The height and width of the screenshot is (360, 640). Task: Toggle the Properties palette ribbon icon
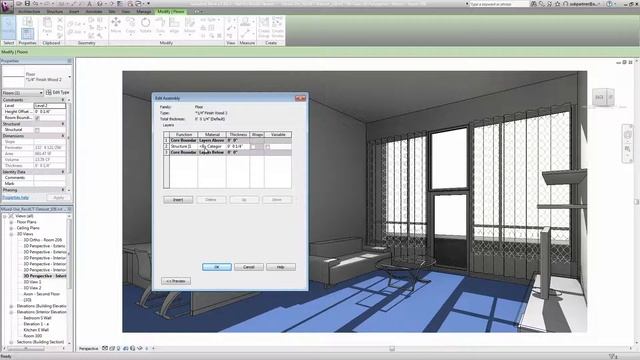point(27,34)
